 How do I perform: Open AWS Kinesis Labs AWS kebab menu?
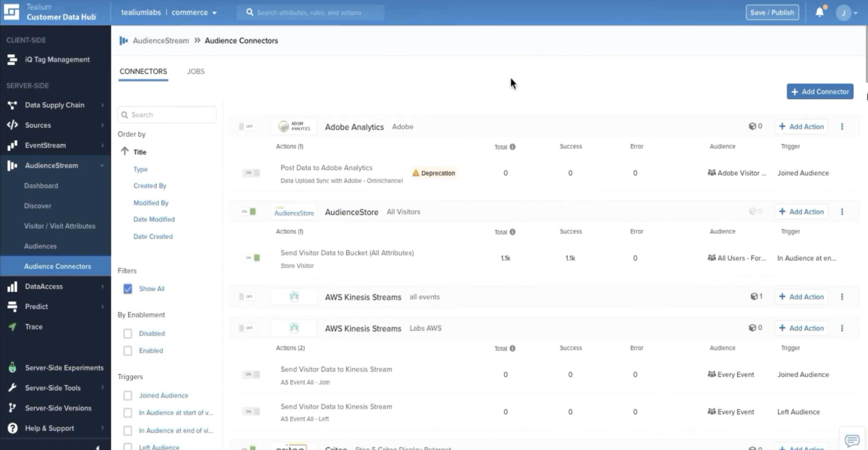click(x=842, y=328)
